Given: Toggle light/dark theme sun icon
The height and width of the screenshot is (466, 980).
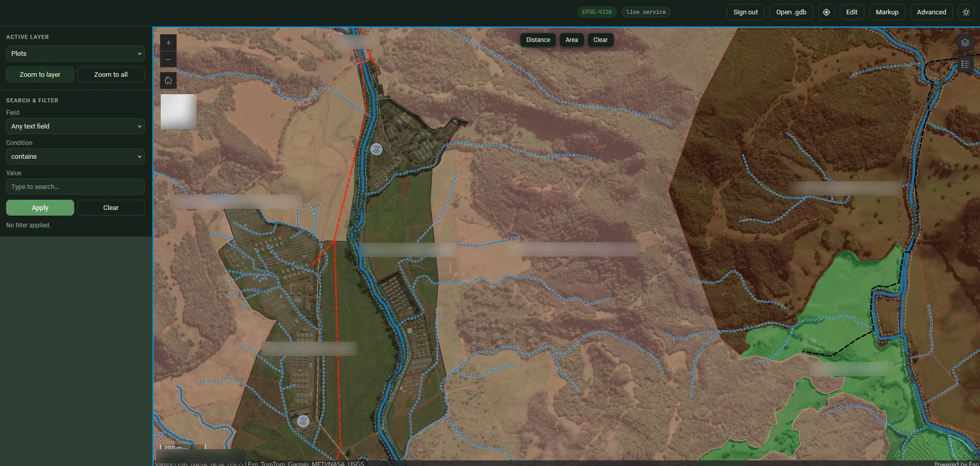Looking at the screenshot, I should coord(966,12).
